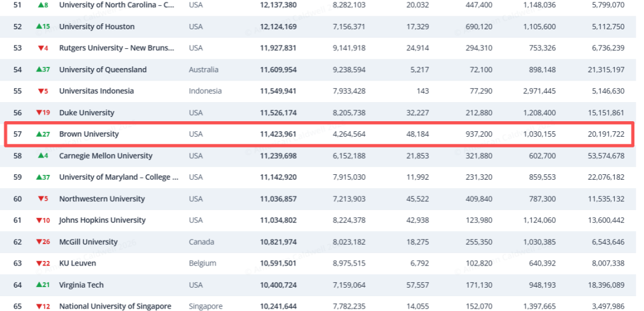Click red down arrow for Duke University
Screen dimensions: 644x311
39,113
